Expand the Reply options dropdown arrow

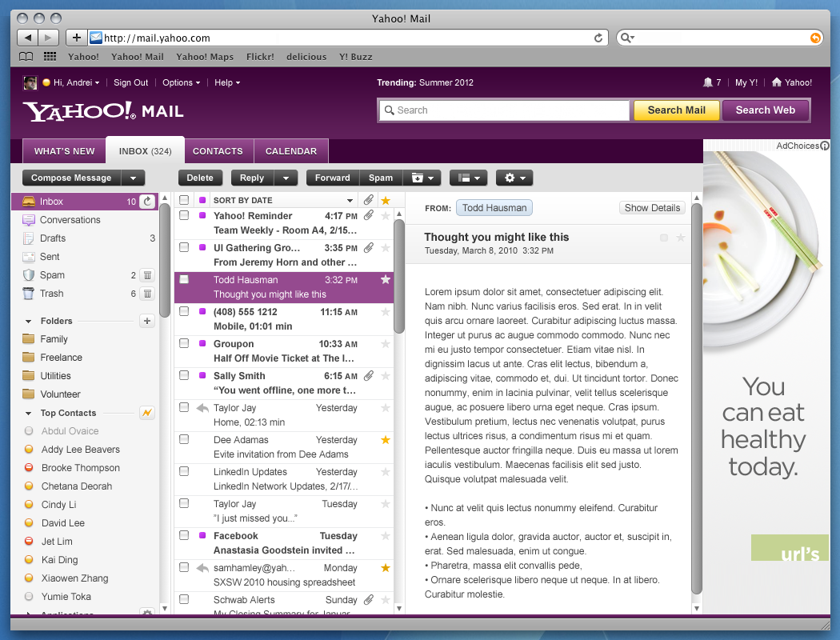click(x=286, y=178)
